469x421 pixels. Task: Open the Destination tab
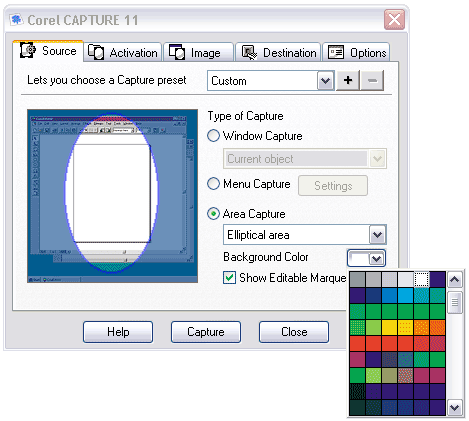[278, 52]
